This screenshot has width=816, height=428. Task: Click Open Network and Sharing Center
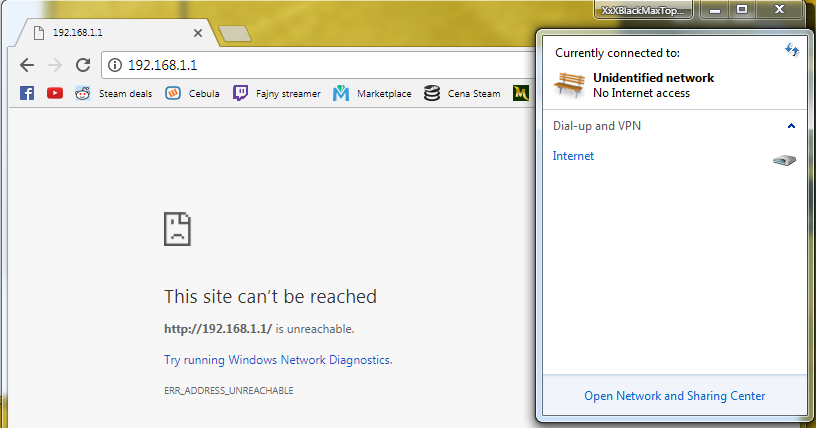click(674, 396)
